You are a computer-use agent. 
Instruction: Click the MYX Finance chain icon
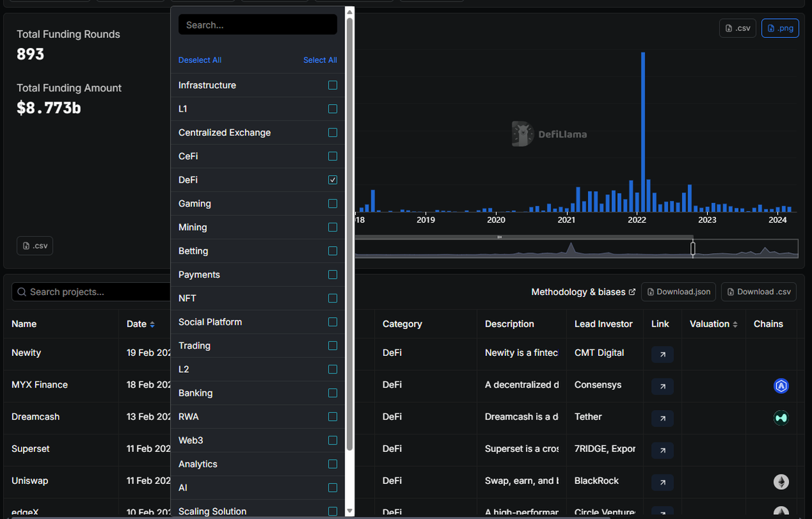click(782, 386)
